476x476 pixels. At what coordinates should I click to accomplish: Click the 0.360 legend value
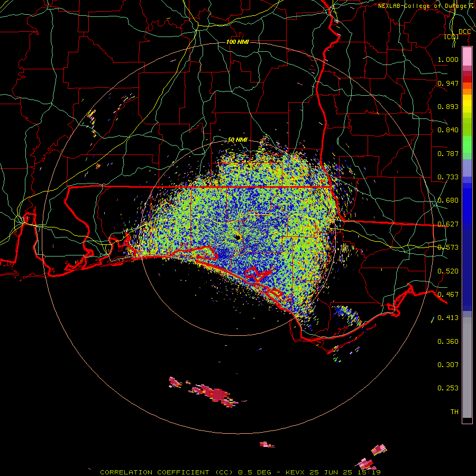[x=448, y=342]
